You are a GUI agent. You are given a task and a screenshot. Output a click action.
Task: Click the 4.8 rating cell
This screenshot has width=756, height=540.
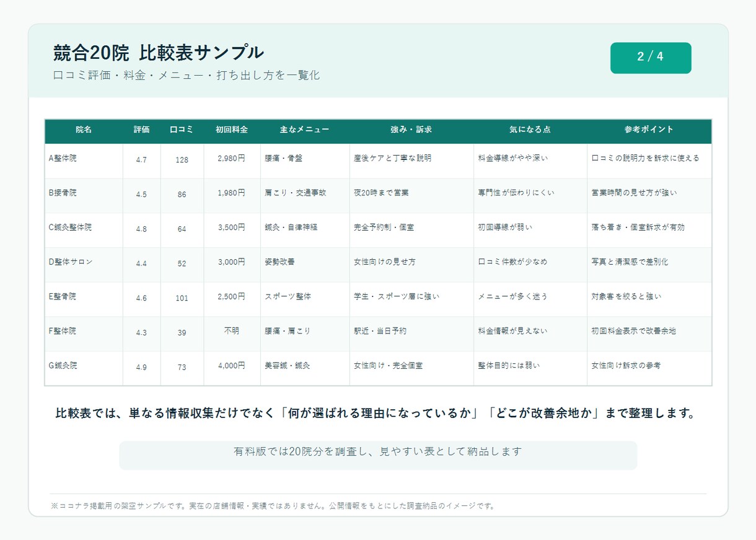click(141, 229)
